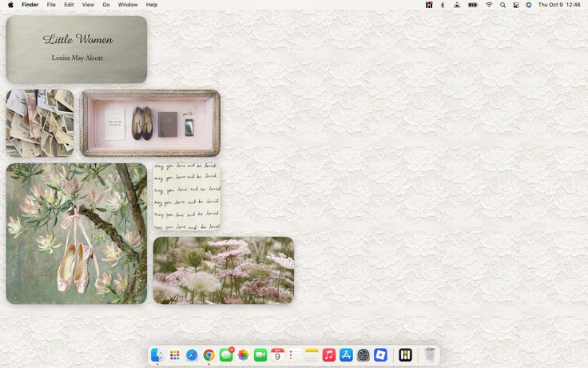Open the Apple menu

[10, 5]
